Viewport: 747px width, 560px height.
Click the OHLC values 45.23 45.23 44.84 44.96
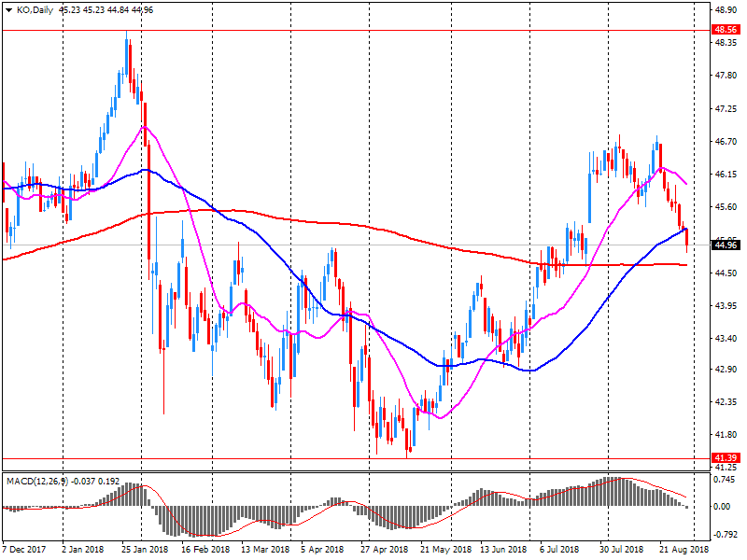(106, 10)
